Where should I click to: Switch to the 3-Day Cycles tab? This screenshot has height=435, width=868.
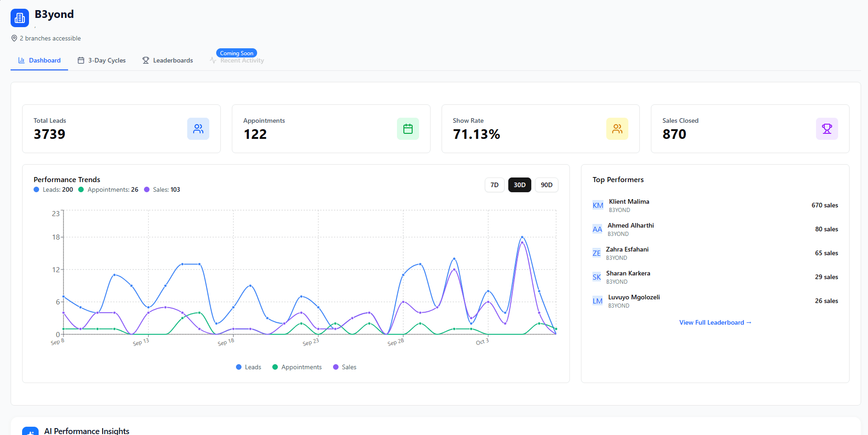point(102,60)
